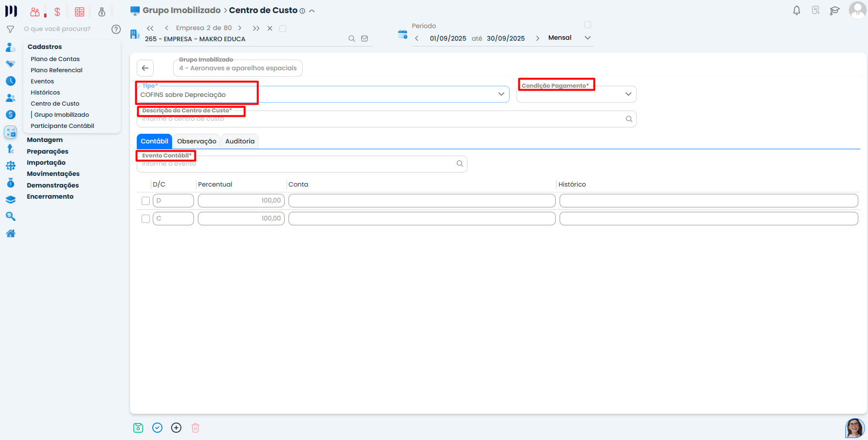
Task: Click the back arrow button
Action: 145,68
